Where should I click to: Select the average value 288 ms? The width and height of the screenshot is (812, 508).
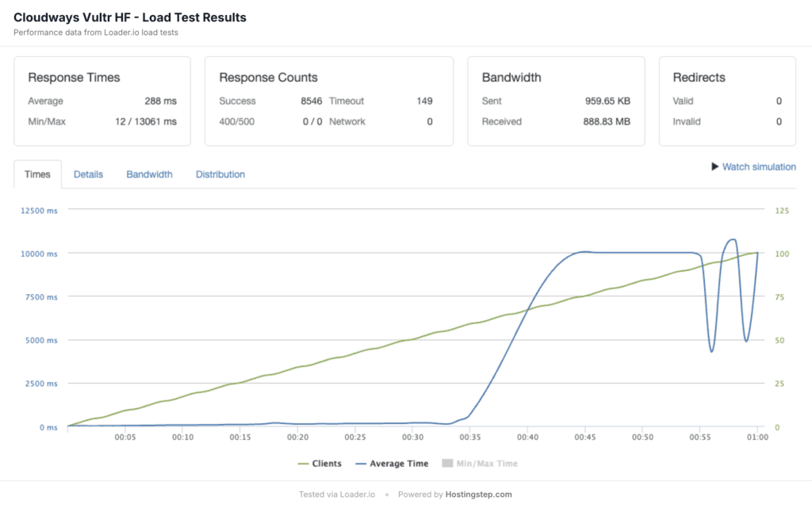pos(160,101)
